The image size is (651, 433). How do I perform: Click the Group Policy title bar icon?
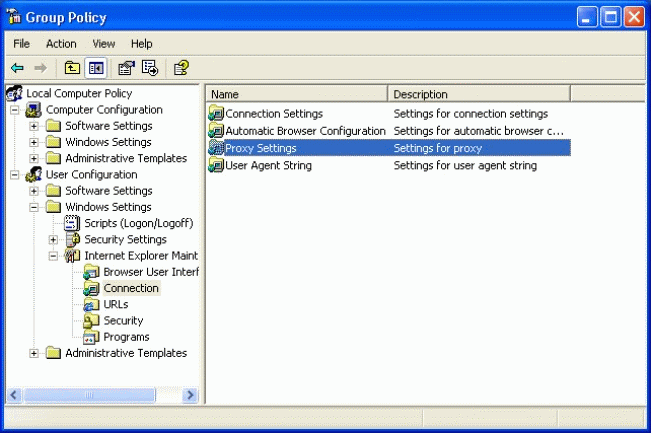[14, 17]
